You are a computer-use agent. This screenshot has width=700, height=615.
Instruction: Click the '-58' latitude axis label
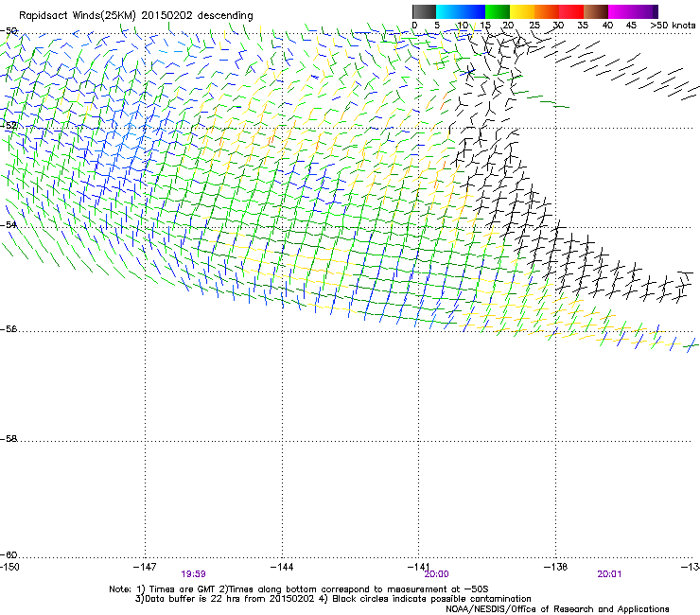click(x=9, y=439)
